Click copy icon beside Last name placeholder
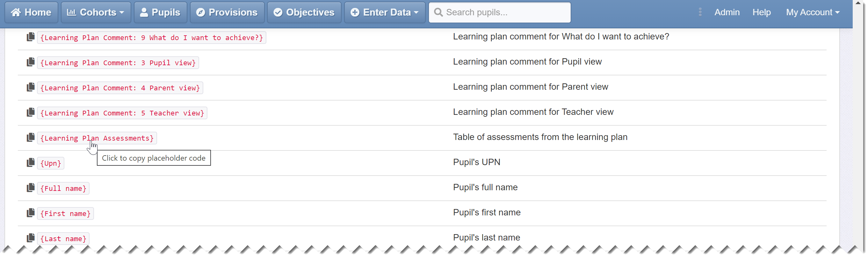The image size is (868, 258). (31, 238)
